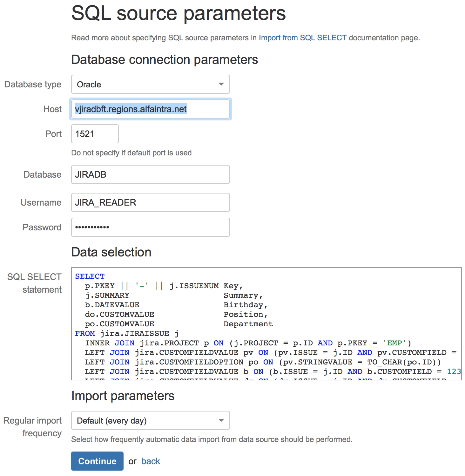Click inside the SQL SELECT statement editor
The image size is (465, 476).
(266, 323)
